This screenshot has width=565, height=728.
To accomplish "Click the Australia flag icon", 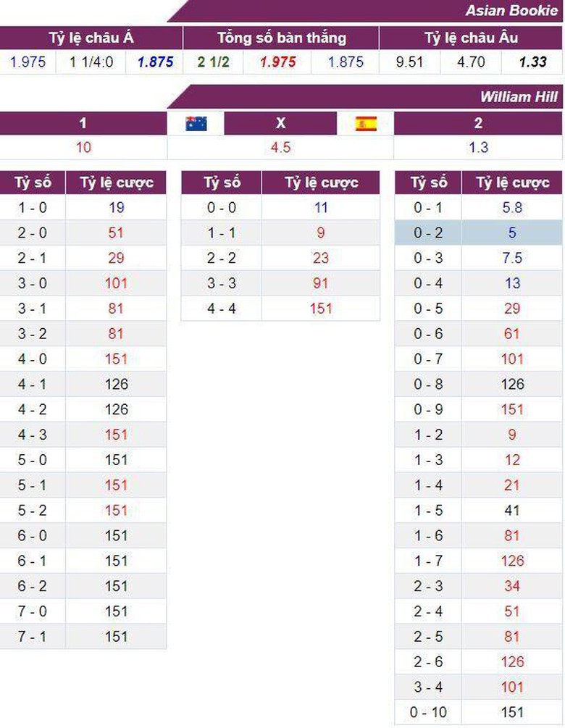I will 196,123.
